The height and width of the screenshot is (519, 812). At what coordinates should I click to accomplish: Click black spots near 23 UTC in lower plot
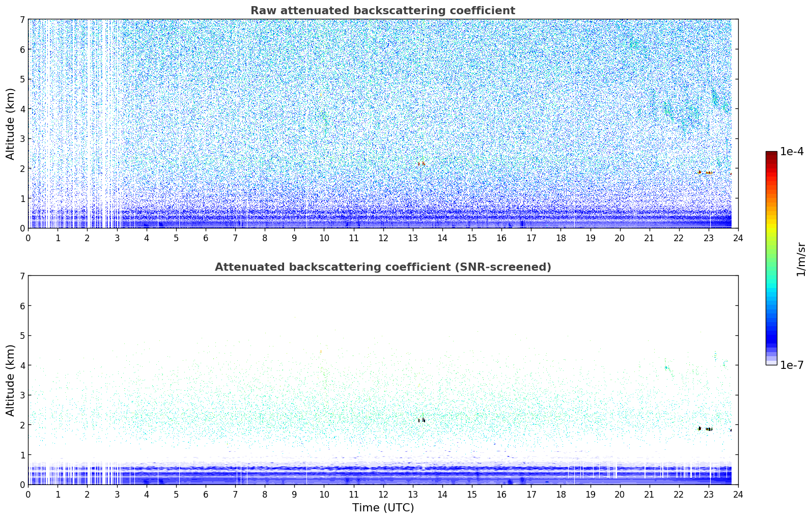(x=707, y=429)
